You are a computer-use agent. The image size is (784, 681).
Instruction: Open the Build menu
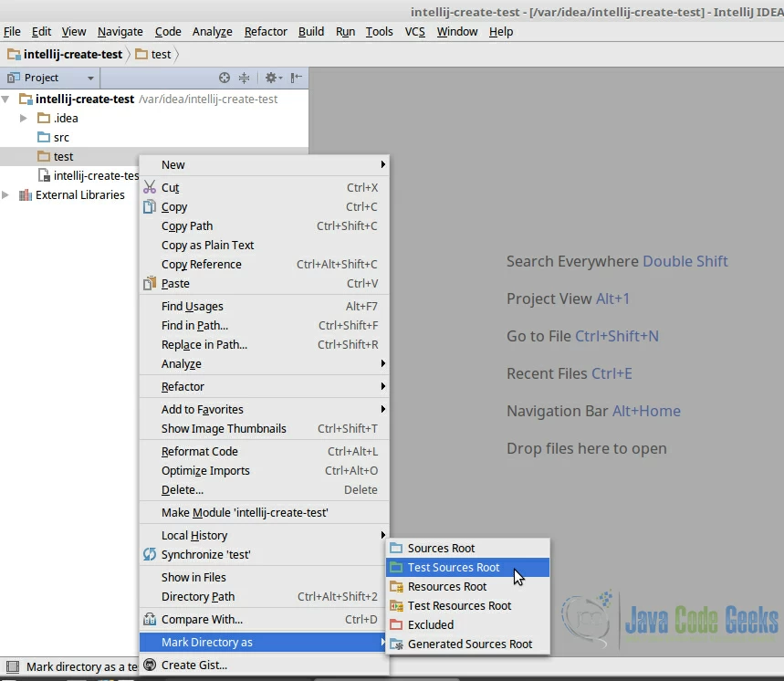(311, 32)
